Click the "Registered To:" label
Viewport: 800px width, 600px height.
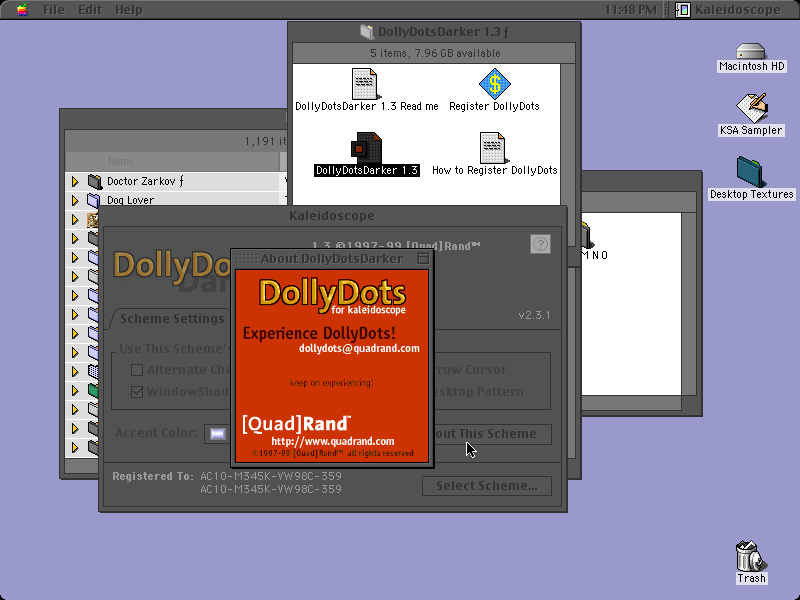point(153,476)
